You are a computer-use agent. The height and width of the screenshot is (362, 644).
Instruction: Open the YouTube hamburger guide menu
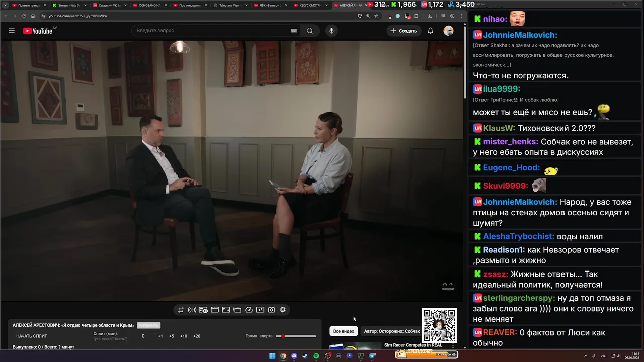click(12, 31)
